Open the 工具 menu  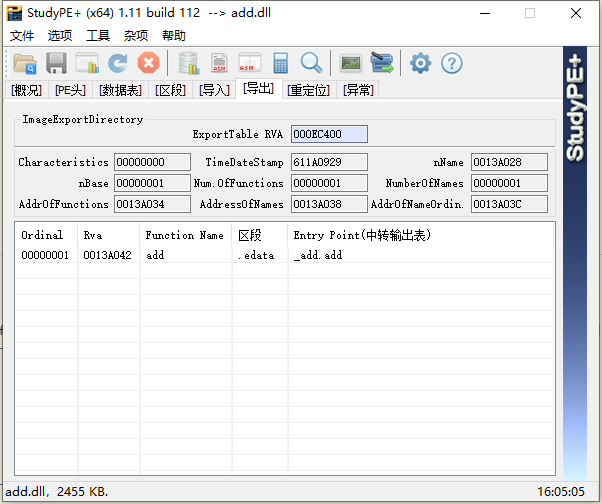click(98, 36)
